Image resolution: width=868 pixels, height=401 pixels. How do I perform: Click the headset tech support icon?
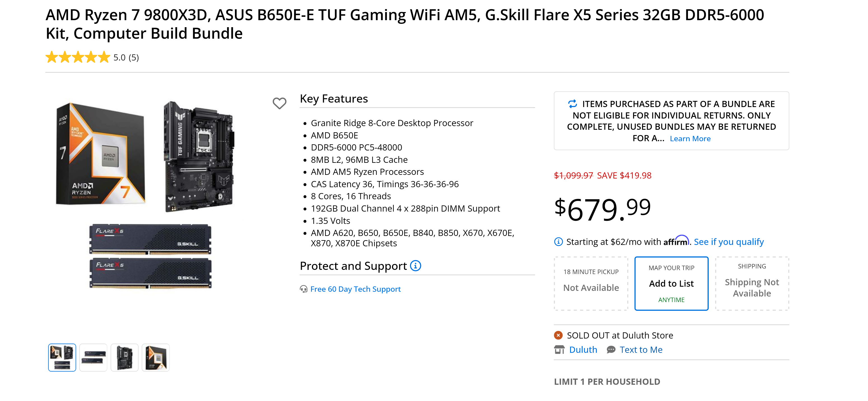point(304,289)
